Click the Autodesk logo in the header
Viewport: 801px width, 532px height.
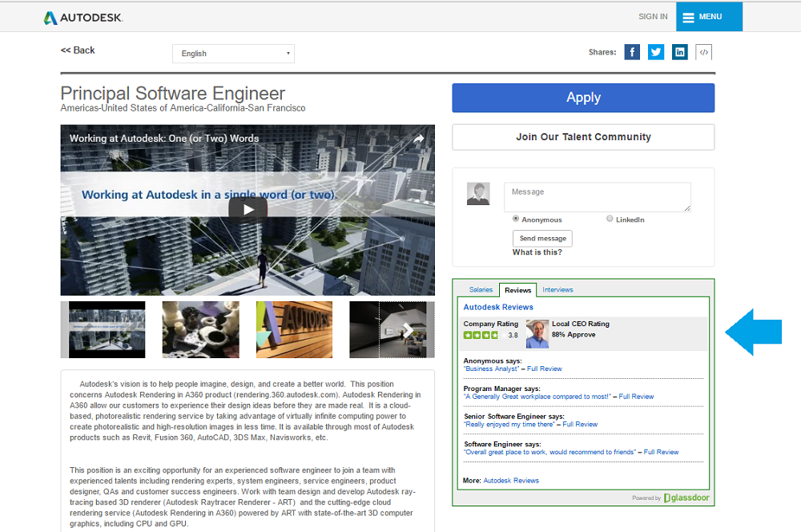click(83, 18)
